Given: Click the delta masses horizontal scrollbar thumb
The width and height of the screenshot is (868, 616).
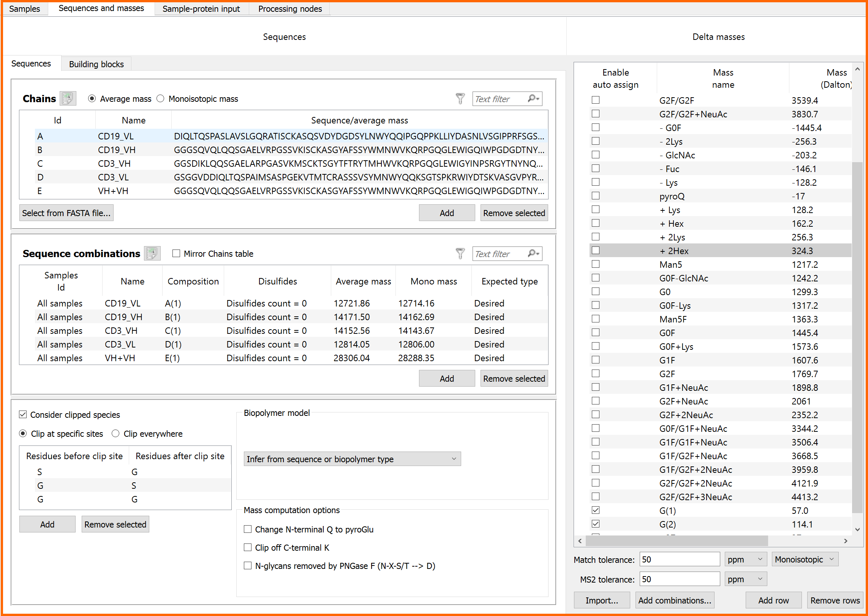Looking at the screenshot, I should 677,541.
